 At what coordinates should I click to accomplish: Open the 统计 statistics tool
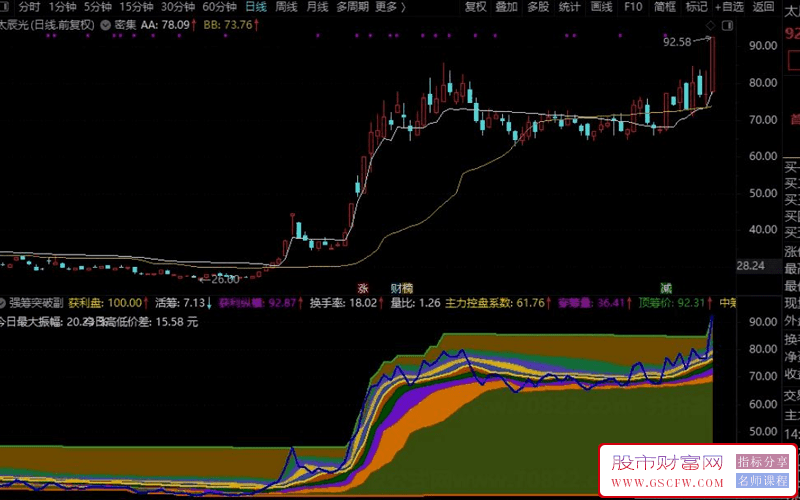(569, 7)
